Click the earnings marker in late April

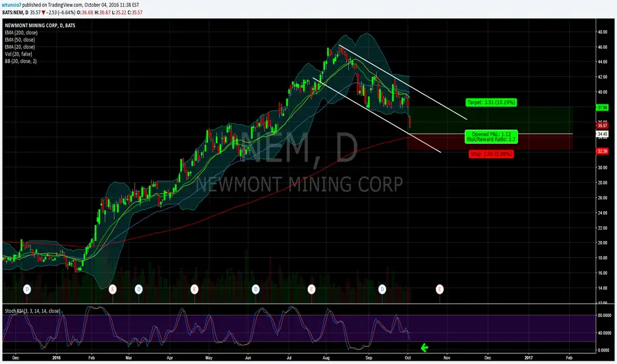click(x=195, y=290)
